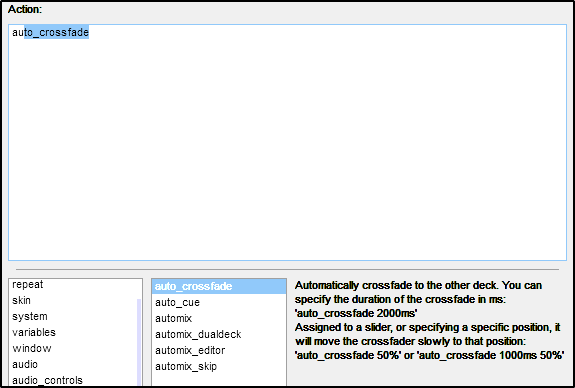Choose the auto_cue action
Screen dimensions: 575x388
click(177, 303)
